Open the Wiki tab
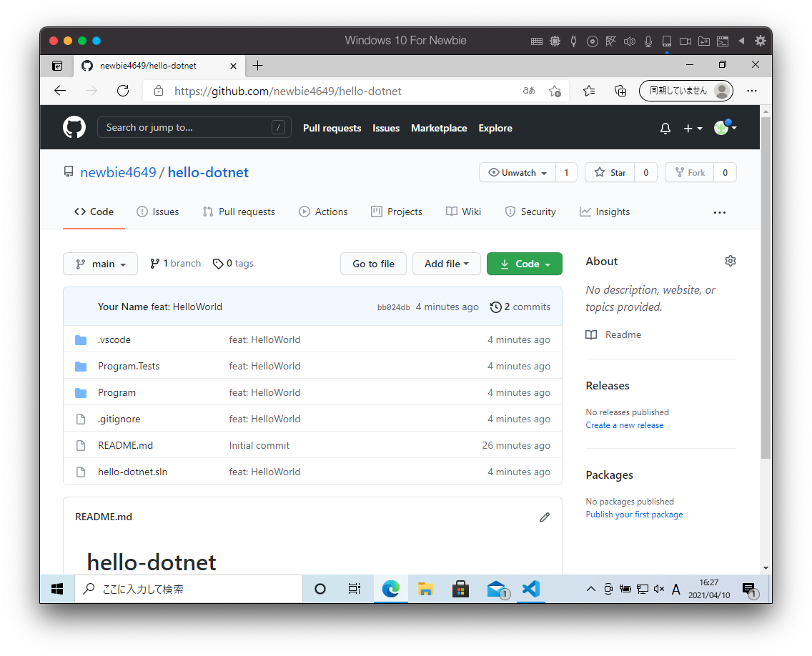The image size is (812, 656). (x=463, y=212)
